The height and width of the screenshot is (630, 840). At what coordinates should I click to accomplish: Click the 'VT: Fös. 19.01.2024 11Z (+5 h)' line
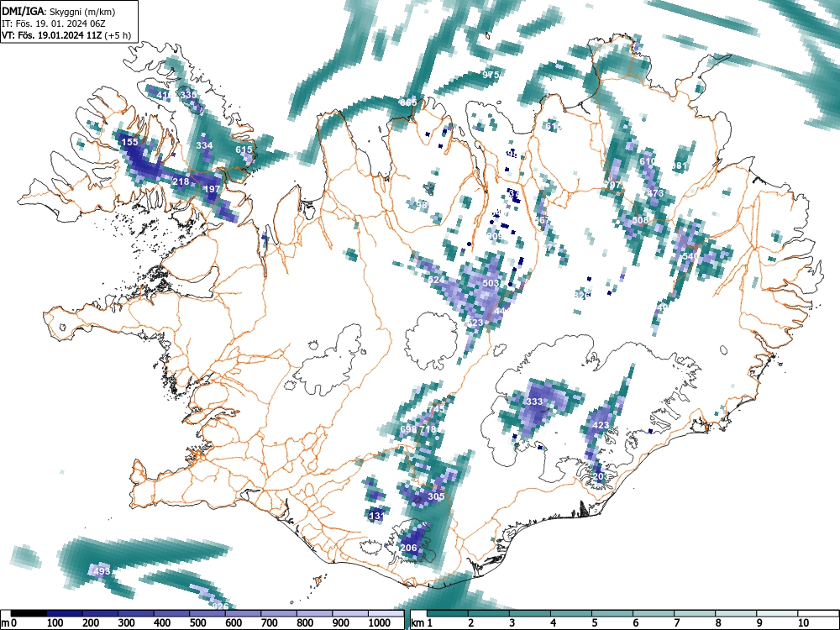pyautogui.click(x=66, y=35)
